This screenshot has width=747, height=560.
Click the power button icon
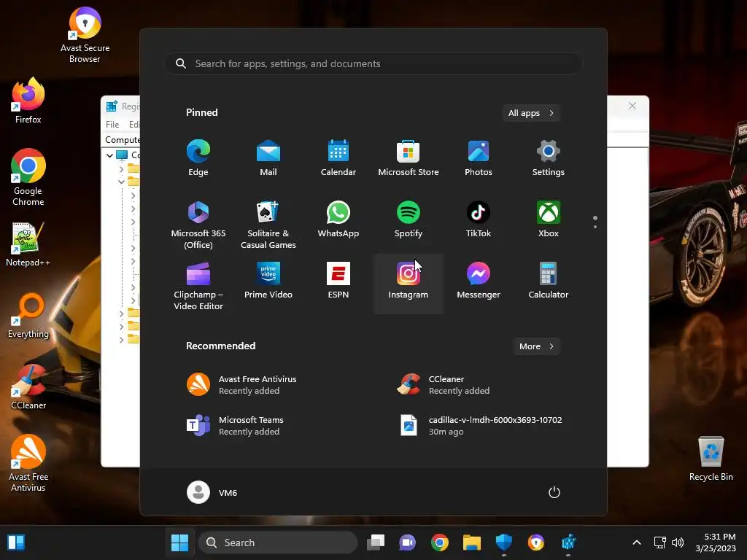(x=554, y=492)
